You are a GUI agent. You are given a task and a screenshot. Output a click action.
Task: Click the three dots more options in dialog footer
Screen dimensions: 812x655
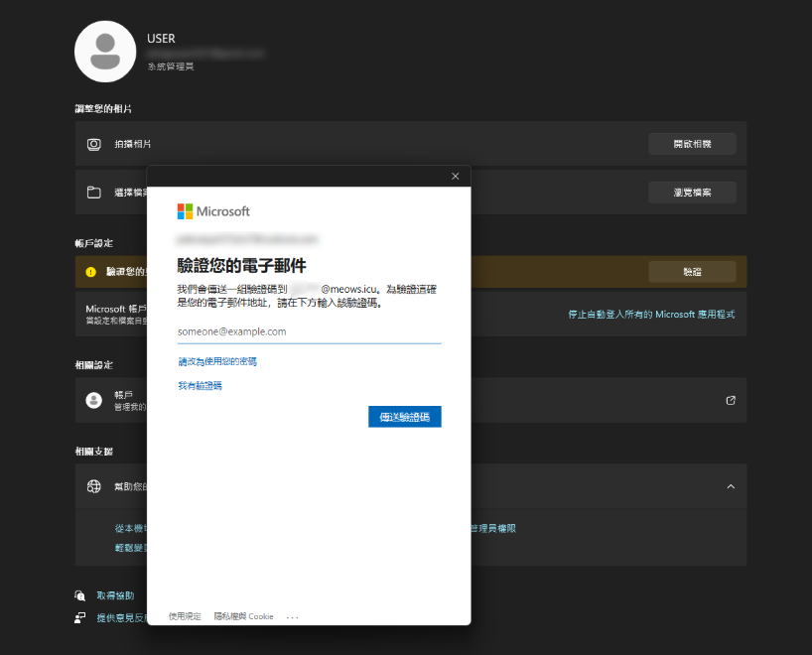pyautogui.click(x=292, y=617)
